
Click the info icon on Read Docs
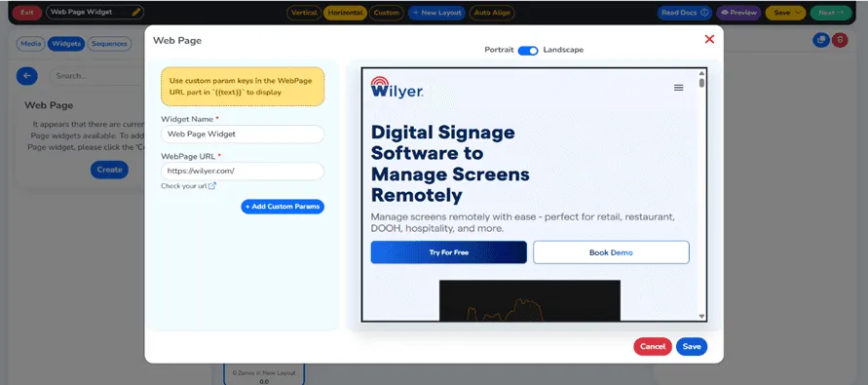(704, 13)
